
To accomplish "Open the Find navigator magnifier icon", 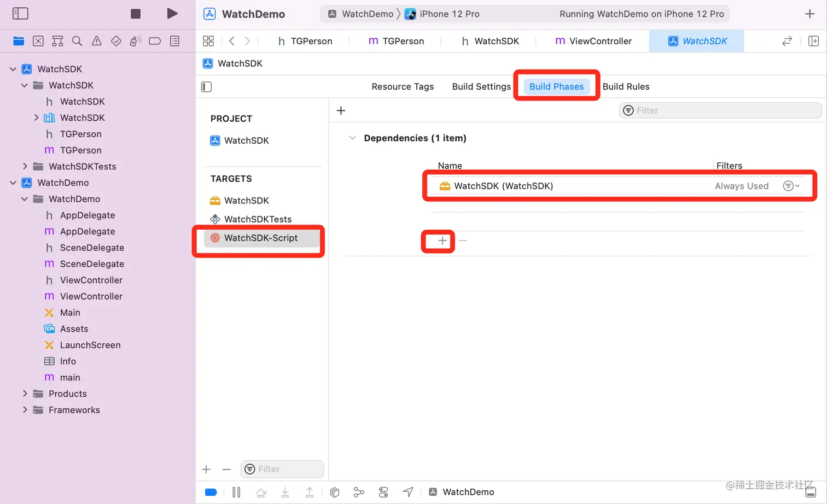I will tap(77, 41).
